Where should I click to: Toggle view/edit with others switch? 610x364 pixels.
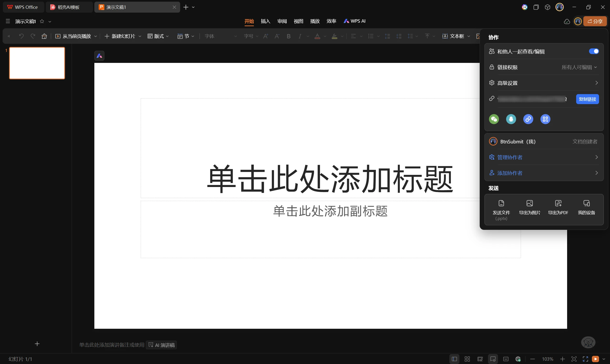pos(594,51)
